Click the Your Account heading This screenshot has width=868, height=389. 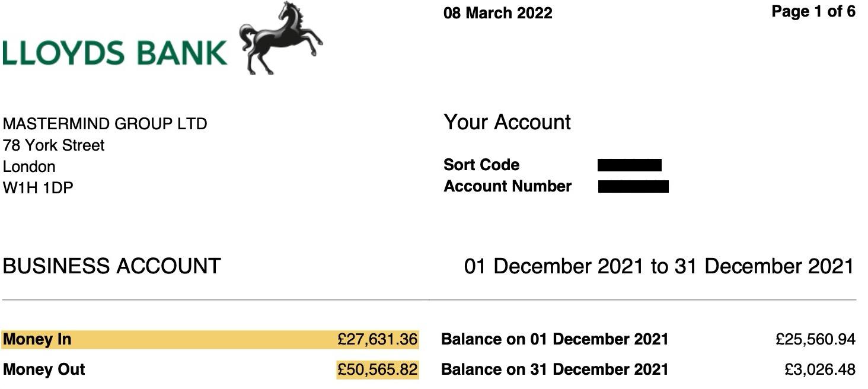pos(507,122)
